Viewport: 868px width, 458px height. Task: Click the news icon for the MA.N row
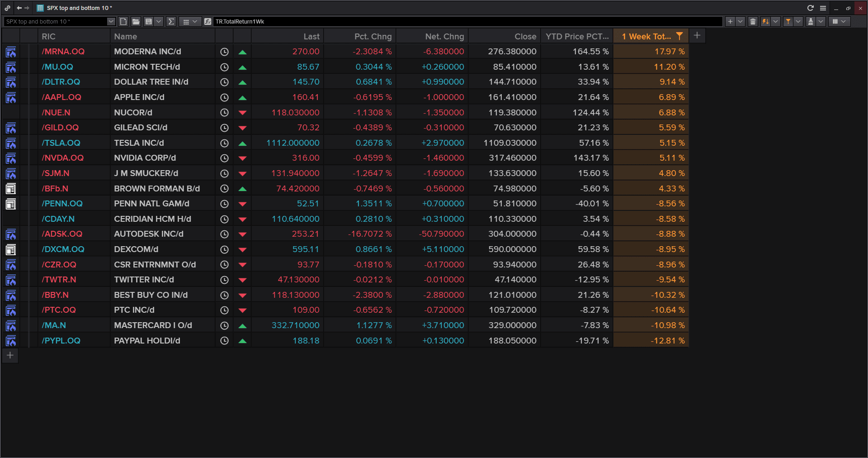[x=10, y=326]
